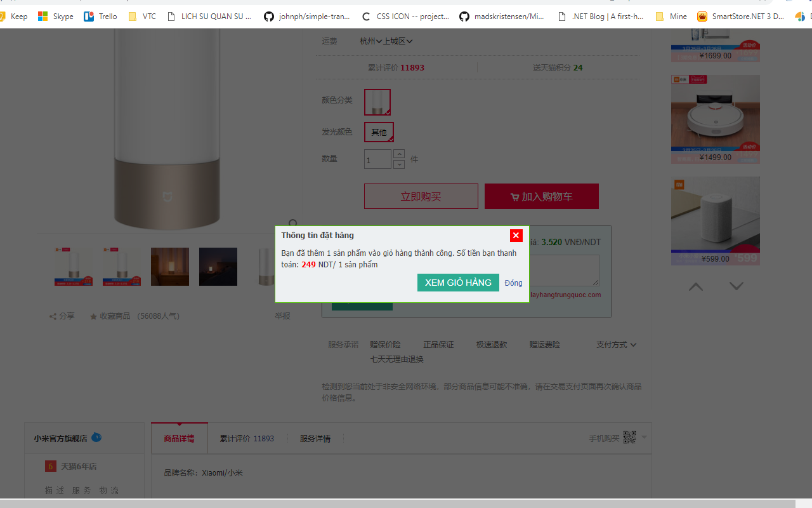Open the Trello bookmark

point(101,17)
